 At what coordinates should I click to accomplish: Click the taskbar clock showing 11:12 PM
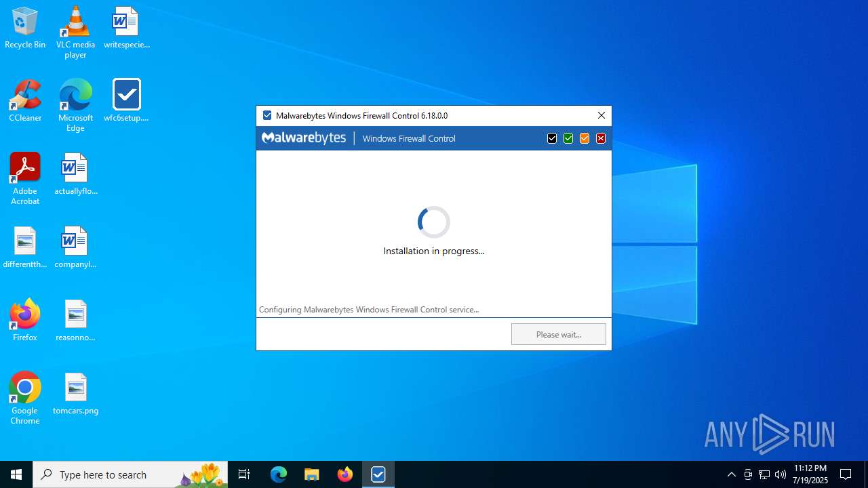(810, 474)
